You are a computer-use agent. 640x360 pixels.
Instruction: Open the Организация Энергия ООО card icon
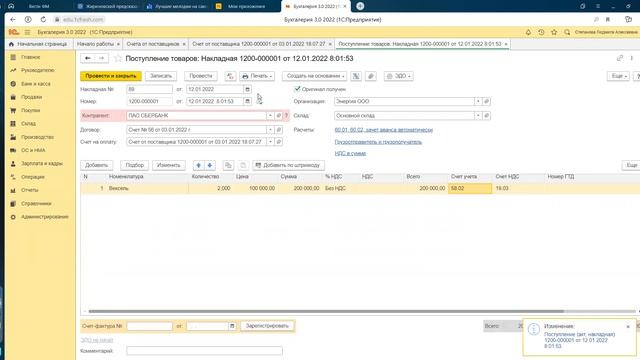tap(486, 101)
